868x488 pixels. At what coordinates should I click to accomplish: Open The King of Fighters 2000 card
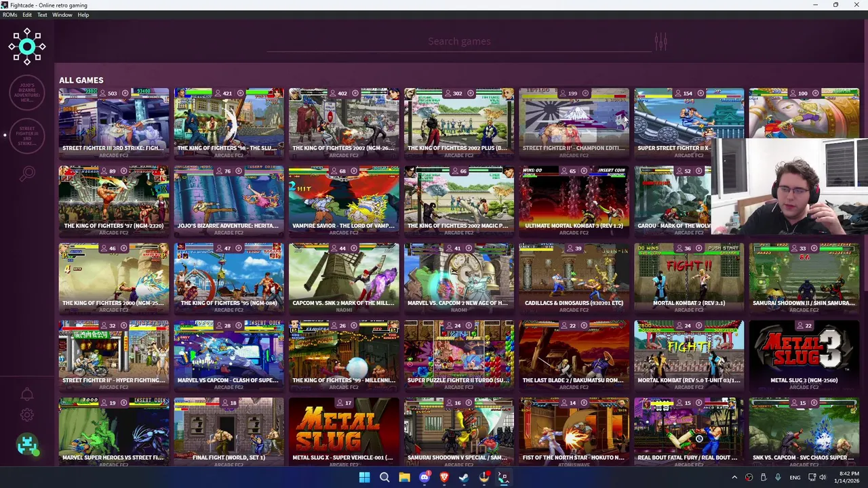click(113, 278)
